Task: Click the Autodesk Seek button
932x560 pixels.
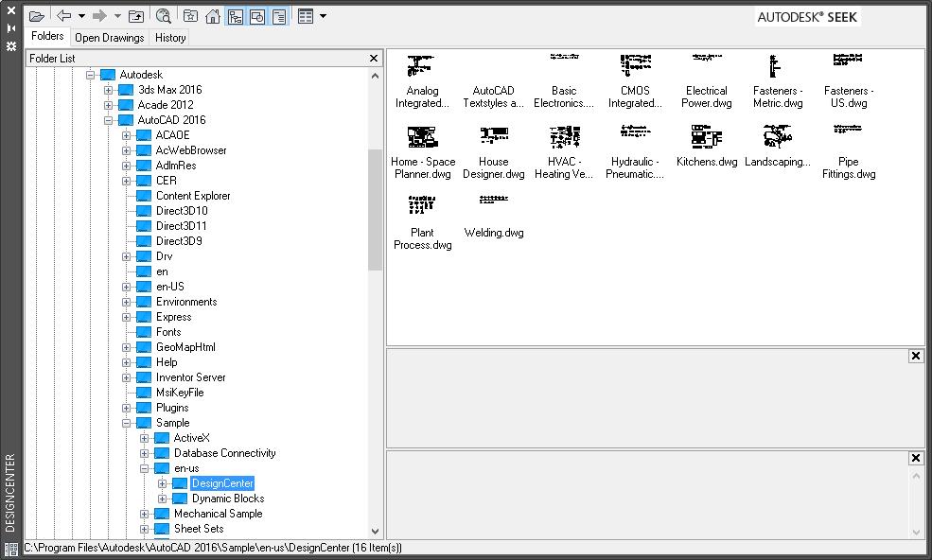Action: (x=807, y=17)
